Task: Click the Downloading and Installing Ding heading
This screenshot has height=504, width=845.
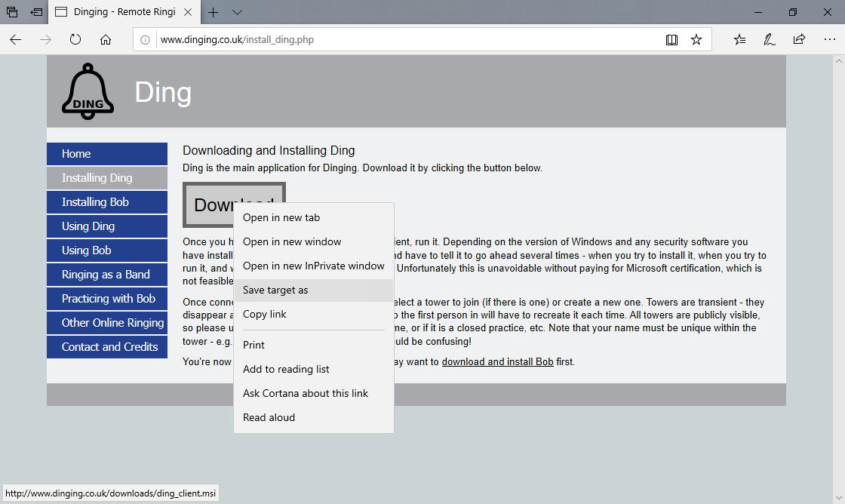Action: (x=269, y=150)
